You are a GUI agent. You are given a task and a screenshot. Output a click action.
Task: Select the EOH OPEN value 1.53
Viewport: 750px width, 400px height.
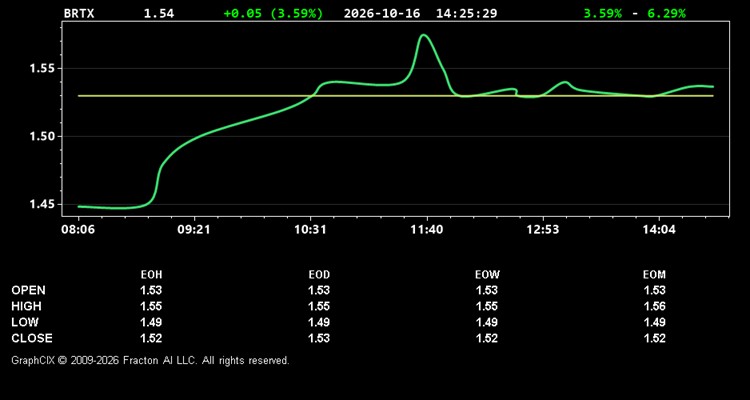click(x=151, y=290)
